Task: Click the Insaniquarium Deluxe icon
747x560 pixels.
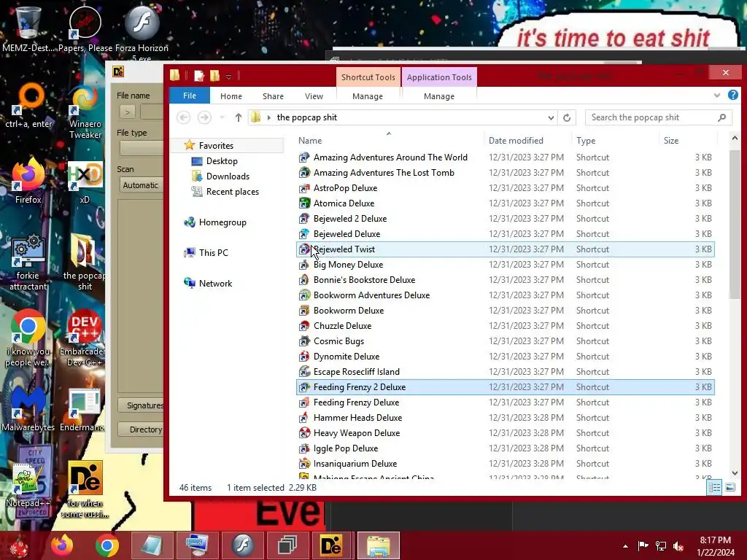Action: (x=304, y=463)
